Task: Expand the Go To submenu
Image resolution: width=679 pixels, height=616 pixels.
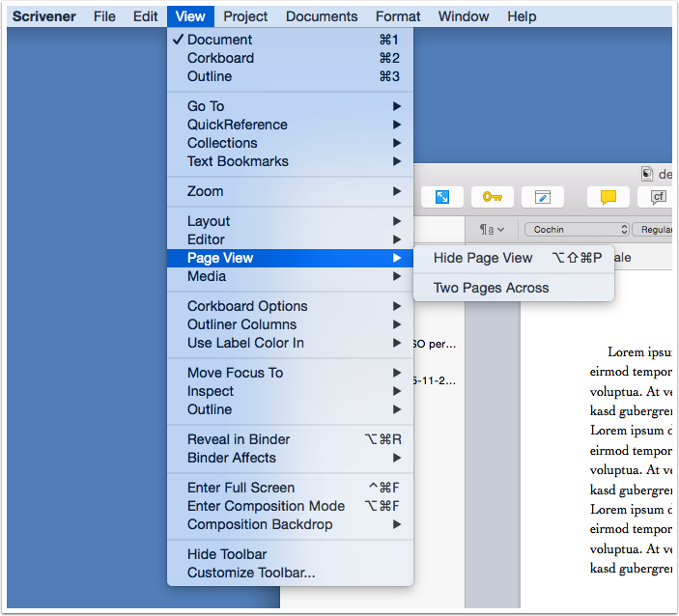Action: (x=290, y=106)
